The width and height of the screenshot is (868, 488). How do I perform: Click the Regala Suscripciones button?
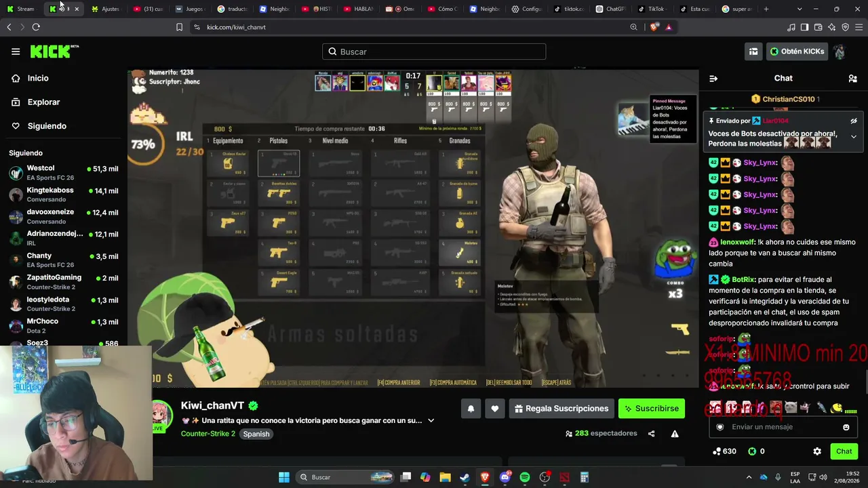tap(561, 409)
